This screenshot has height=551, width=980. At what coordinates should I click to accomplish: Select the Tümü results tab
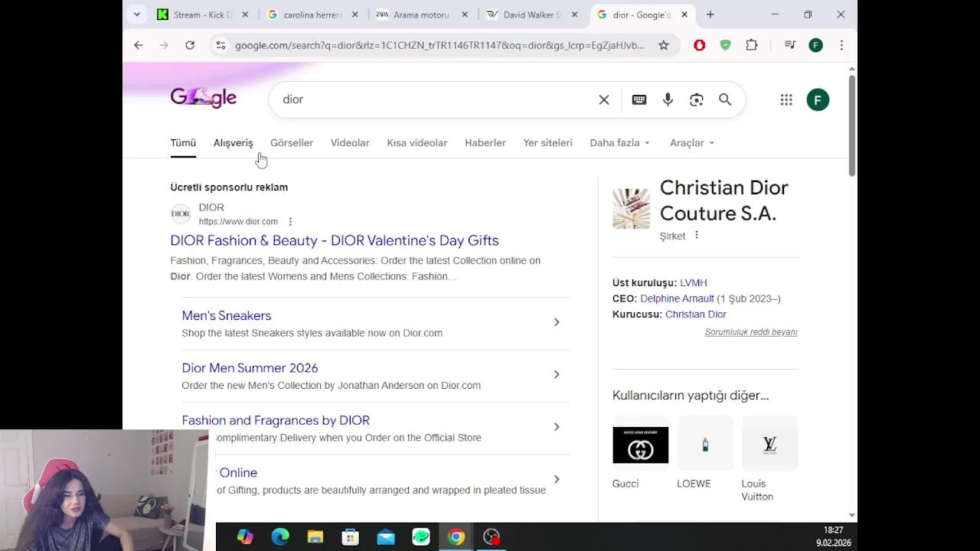tap(183, 143)
